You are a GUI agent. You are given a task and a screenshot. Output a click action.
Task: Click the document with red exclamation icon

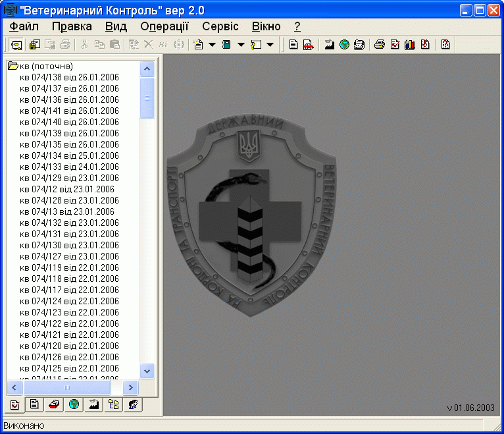coord(425,44)
